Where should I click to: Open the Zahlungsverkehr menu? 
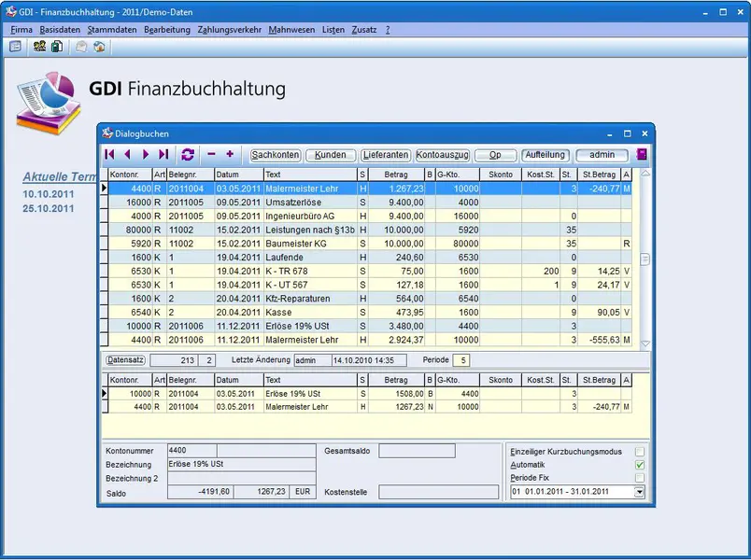(x=229, y=30)
